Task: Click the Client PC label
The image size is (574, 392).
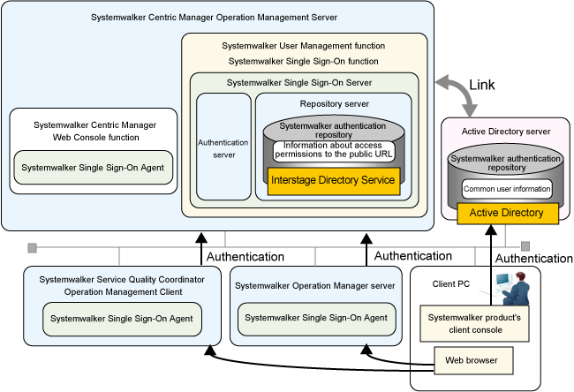Action: 451,284
